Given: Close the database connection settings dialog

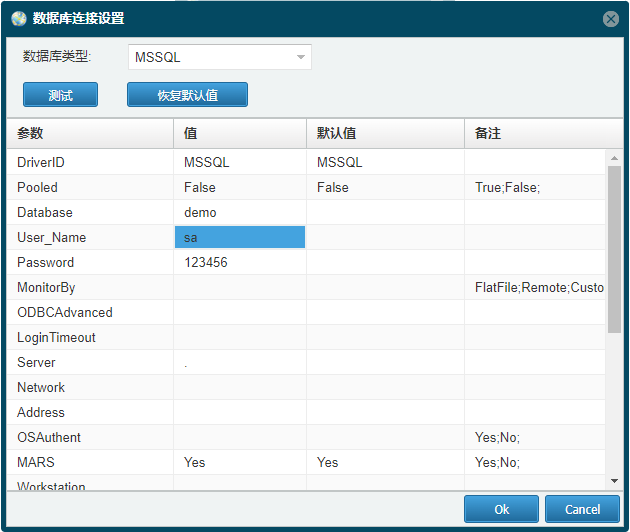Looking at the screenshot, I should (x=610, y=19).
